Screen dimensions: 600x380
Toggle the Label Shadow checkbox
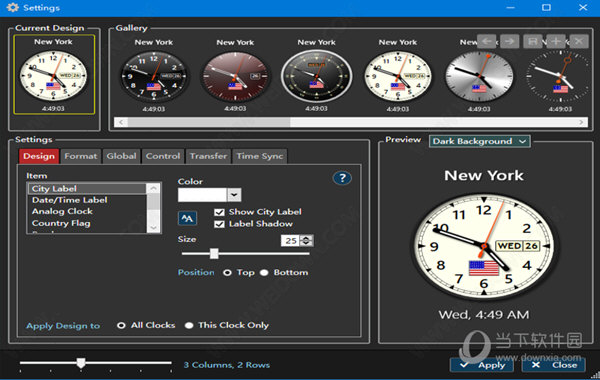point(219,224)
